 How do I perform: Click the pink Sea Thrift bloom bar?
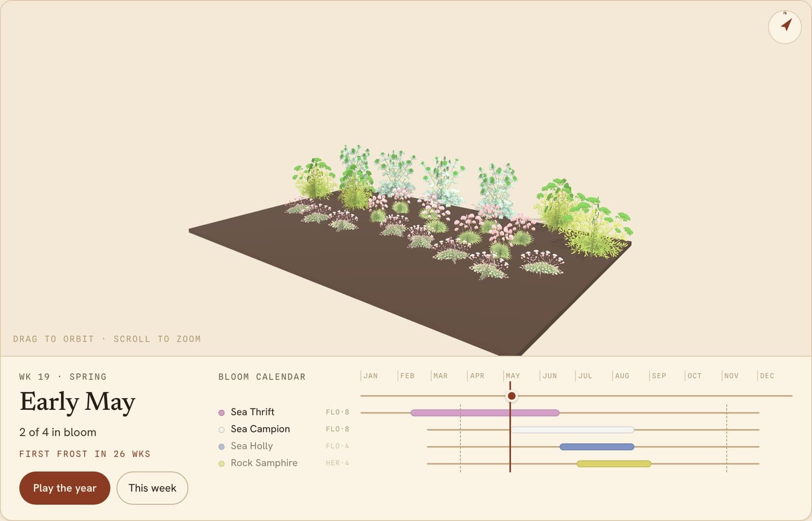[x=485, y=413]
